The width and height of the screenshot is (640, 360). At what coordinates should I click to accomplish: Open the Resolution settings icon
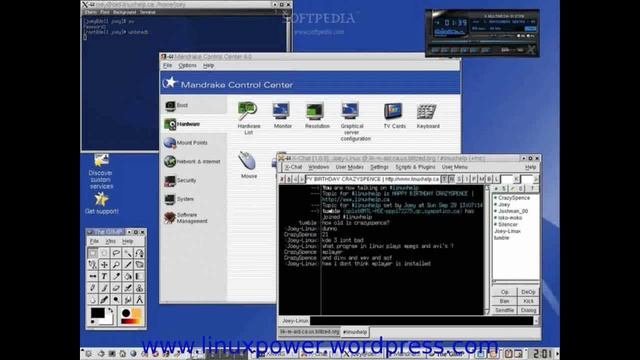[x=317, y=116]
